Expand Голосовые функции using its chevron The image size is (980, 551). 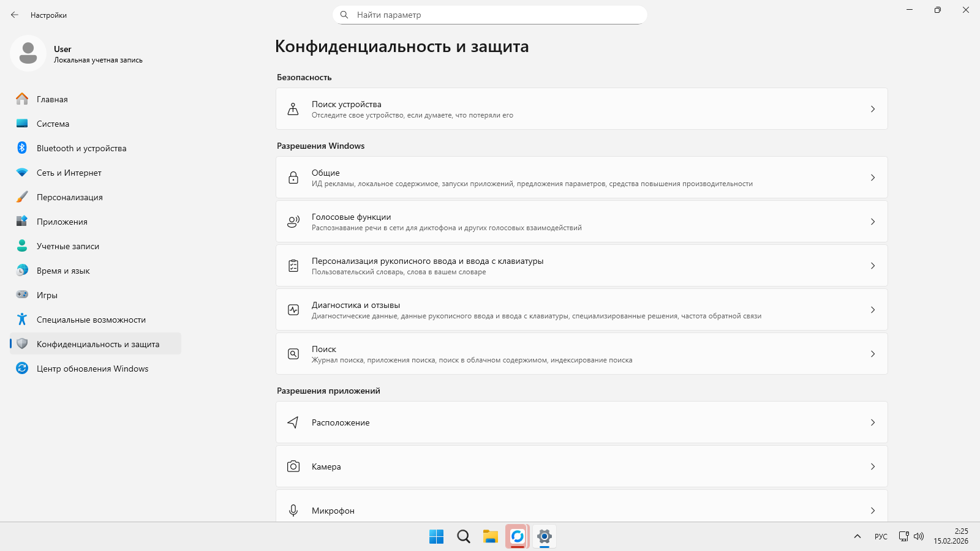[873, 222]
